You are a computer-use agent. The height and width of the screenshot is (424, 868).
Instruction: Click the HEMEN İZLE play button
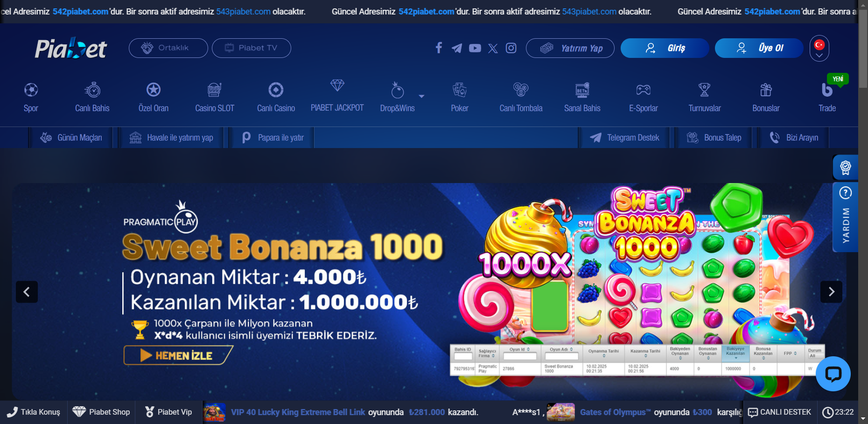pos(178,355)
